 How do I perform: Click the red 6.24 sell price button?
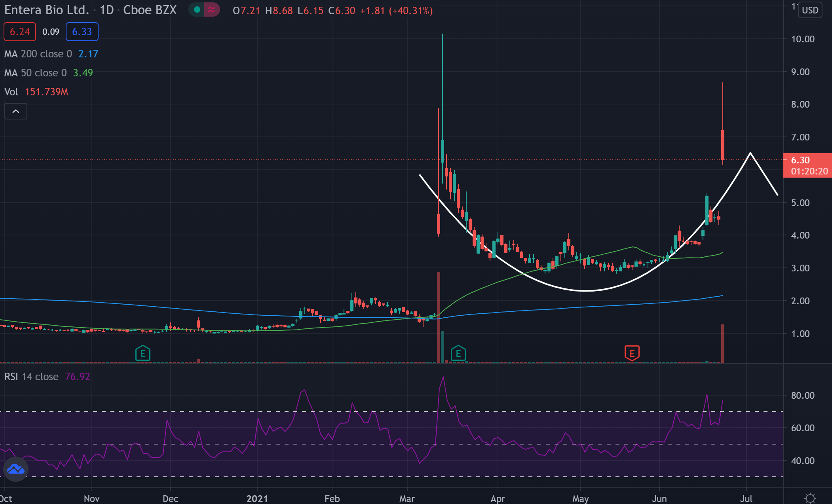tap(20, 32)
